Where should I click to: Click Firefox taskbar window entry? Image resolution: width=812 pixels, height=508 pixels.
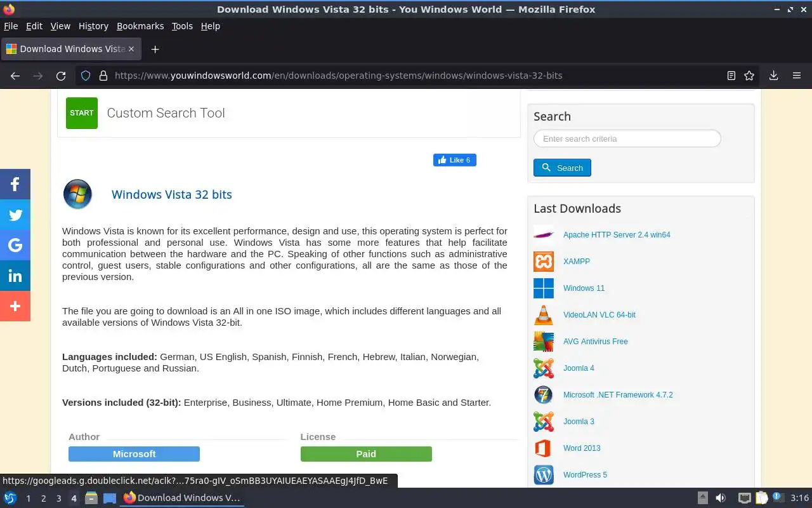[x=183, y=498]
